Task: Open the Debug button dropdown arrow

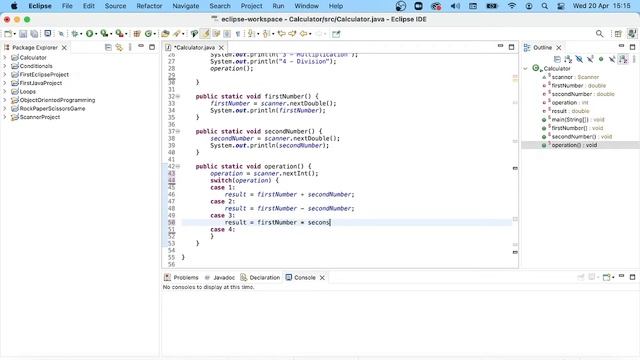Action: [81, 34]
